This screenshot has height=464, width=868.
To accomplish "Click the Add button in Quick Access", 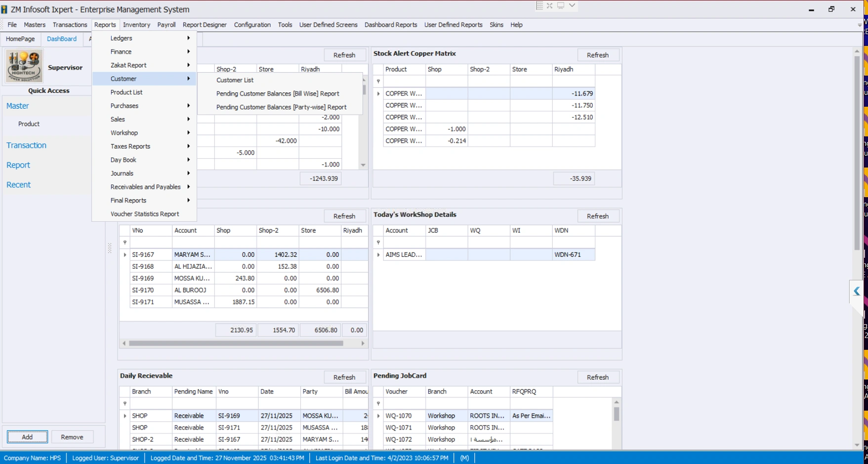I will (27, 437).
